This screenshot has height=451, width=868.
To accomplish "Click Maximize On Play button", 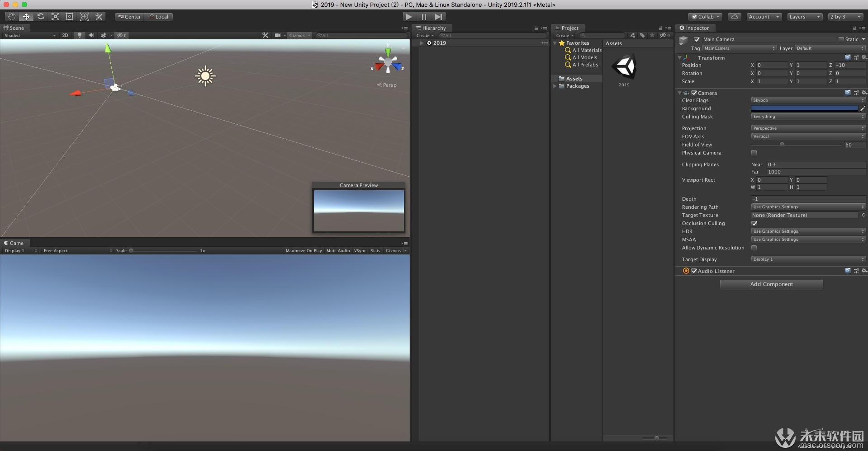I will coord(304,251).
